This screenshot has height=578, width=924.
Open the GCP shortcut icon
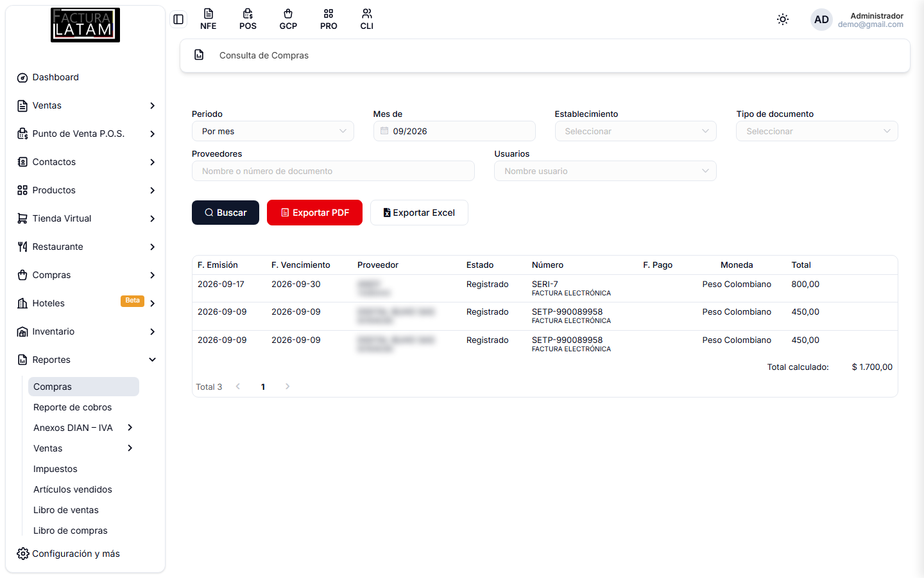[x=288, y=19]
